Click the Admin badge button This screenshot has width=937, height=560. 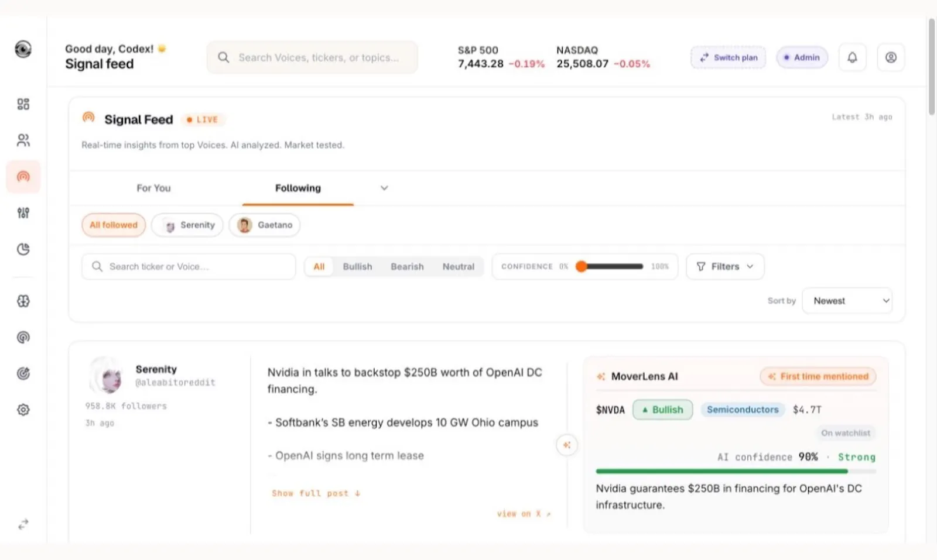point(802,57)
